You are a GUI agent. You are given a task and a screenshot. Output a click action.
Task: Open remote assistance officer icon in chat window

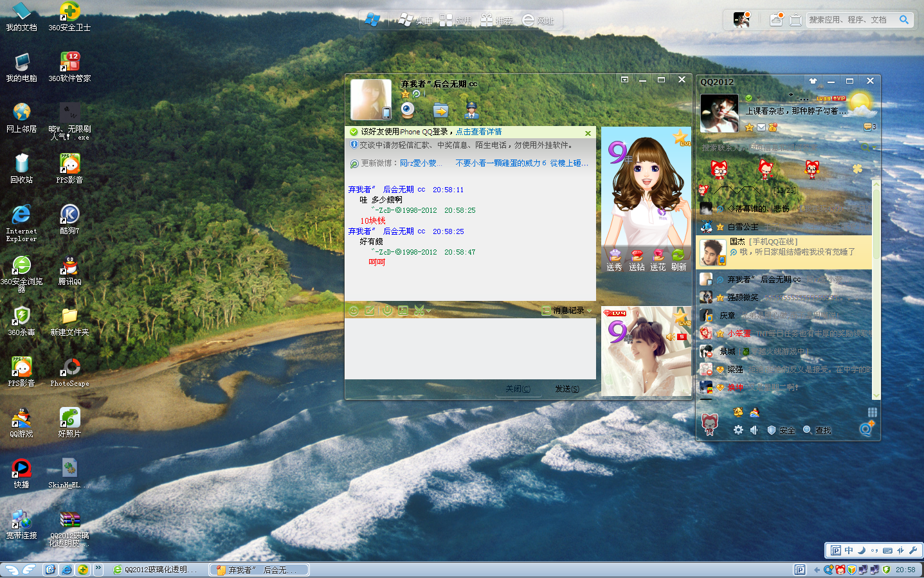(472, 110)
